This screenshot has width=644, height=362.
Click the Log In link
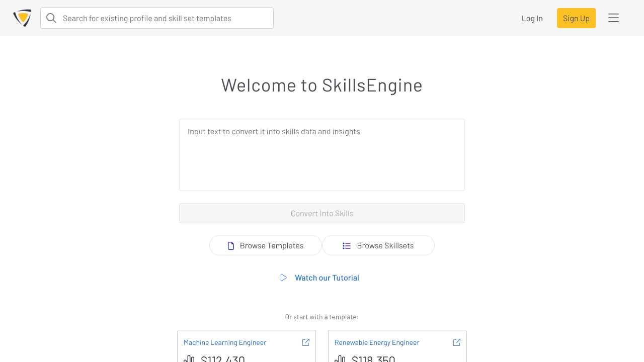[532, 18]
